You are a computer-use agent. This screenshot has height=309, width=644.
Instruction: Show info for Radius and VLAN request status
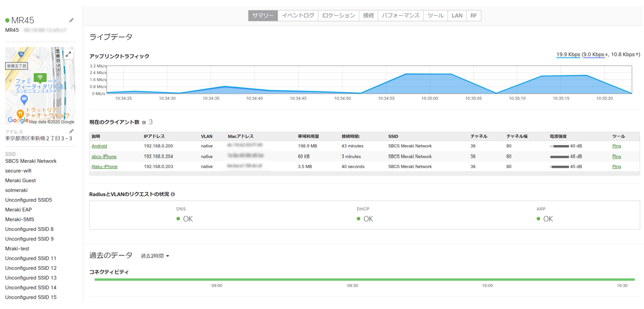point(173,194)
